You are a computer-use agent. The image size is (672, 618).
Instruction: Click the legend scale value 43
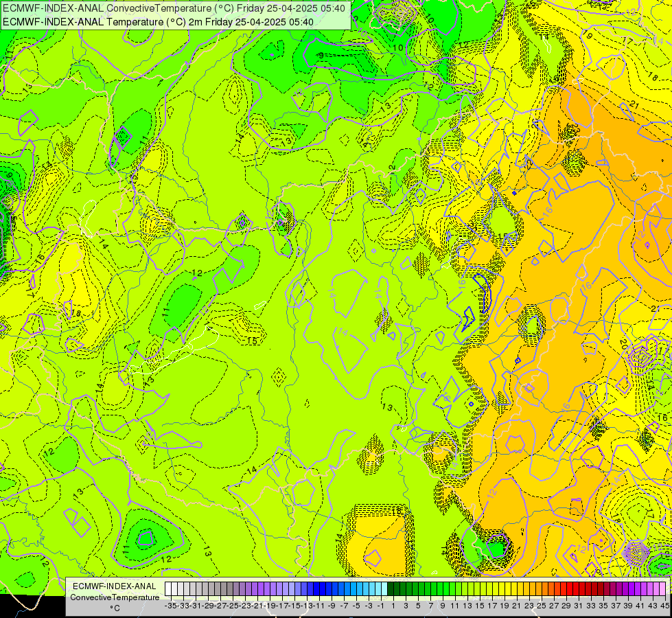[653, 606]
